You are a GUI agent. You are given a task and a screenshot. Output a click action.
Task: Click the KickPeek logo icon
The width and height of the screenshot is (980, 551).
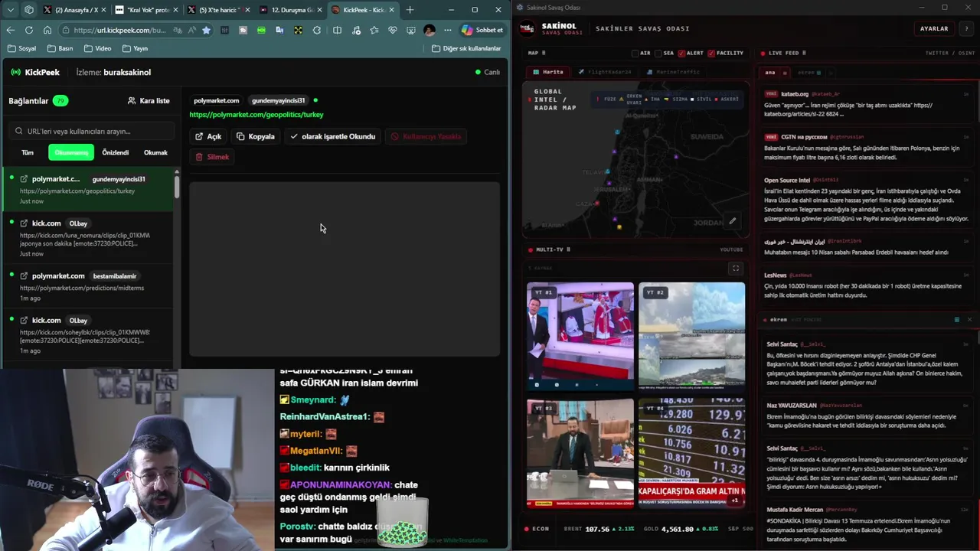click(15, 72)
